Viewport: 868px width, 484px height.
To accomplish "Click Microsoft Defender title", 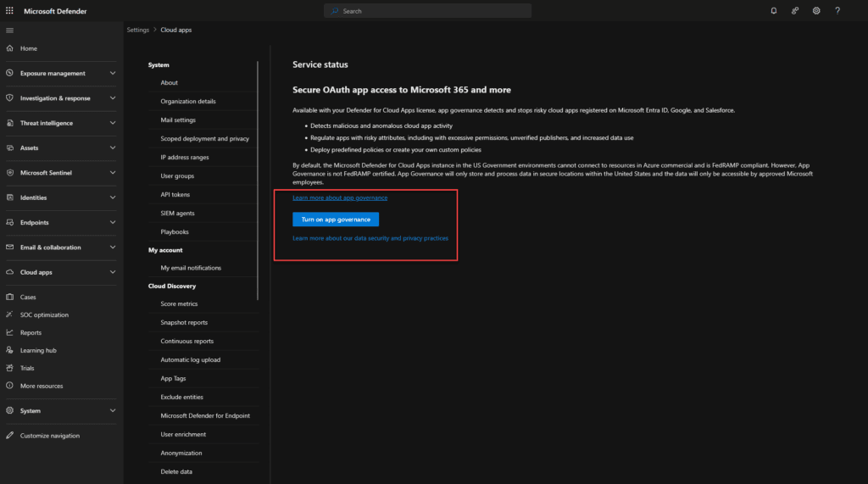I will [x=55, y=11].
